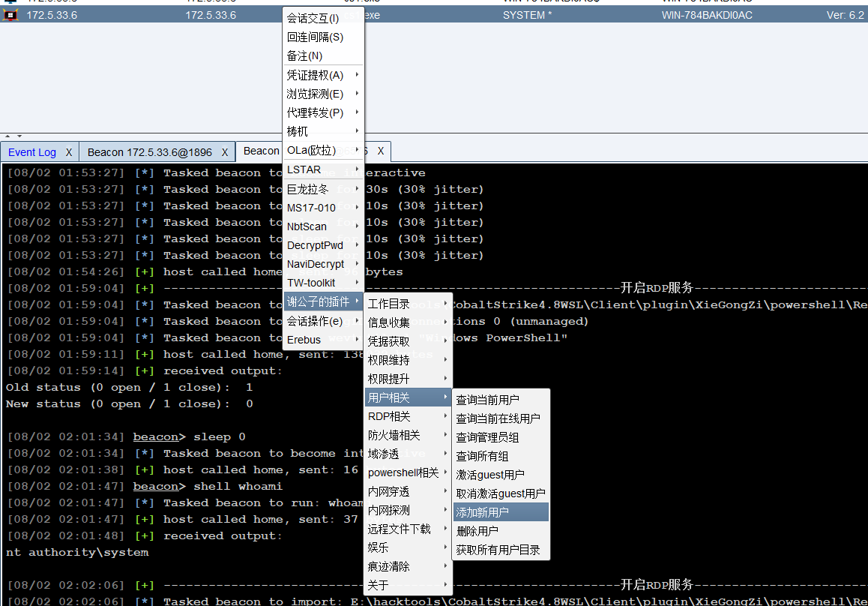Open 娱乐 submenu
The width and height of the screenshot is (868, 606).
click(409, 547)
